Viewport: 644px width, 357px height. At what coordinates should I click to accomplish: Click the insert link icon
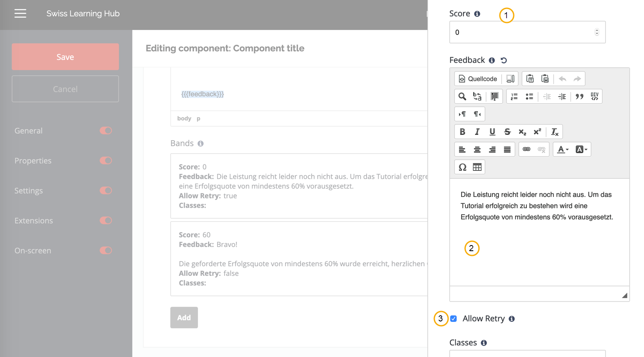click(526, 150)
